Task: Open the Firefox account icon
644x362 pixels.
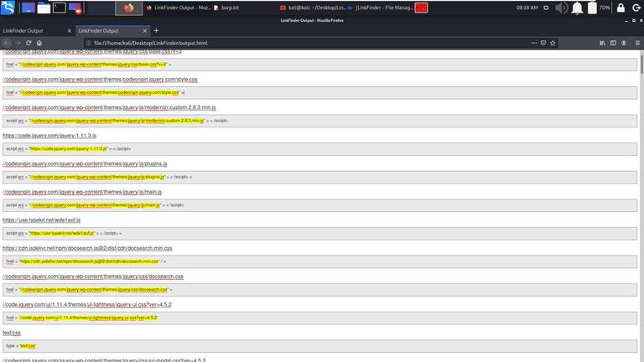Action: (x=624, y=43)
